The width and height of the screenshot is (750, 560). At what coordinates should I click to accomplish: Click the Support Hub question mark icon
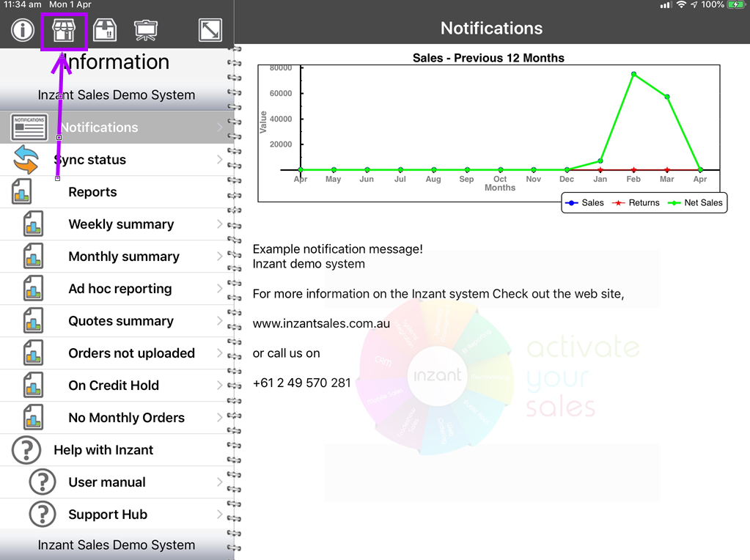point(43,514)
